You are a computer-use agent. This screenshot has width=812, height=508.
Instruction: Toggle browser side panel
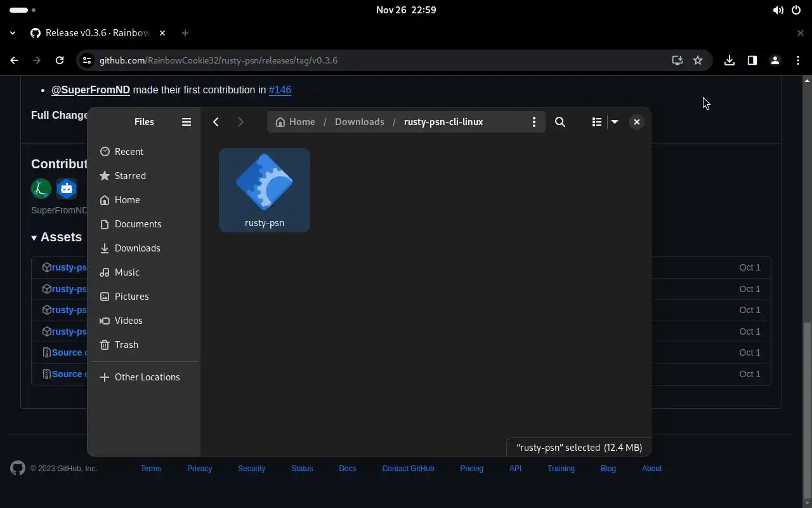pyautogui.click(x=752, y=60)
